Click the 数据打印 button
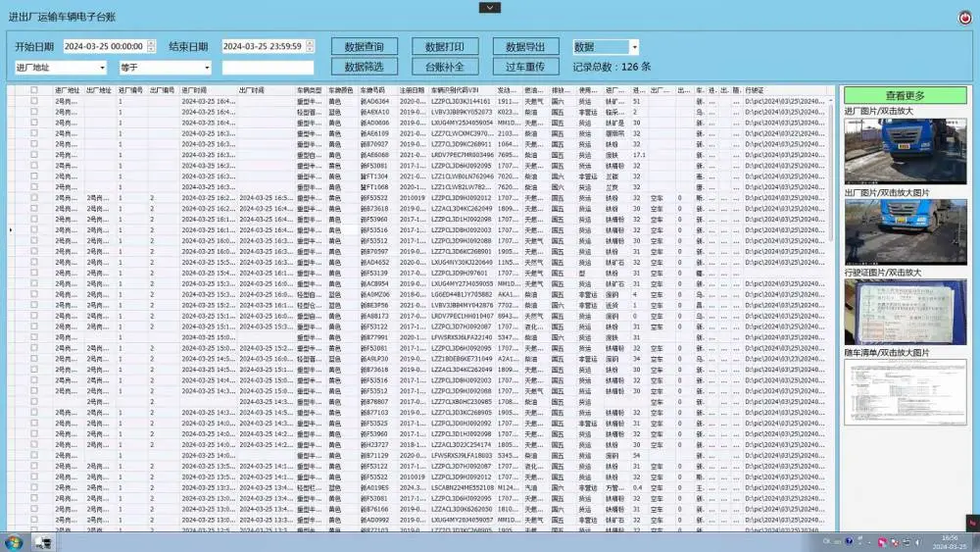Image resolution: width=980 pixels, height=552 pixels. coord(445,47)
